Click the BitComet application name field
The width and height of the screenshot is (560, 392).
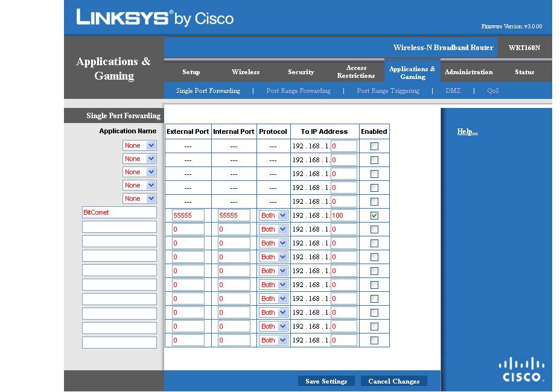[x=119, y=212]
